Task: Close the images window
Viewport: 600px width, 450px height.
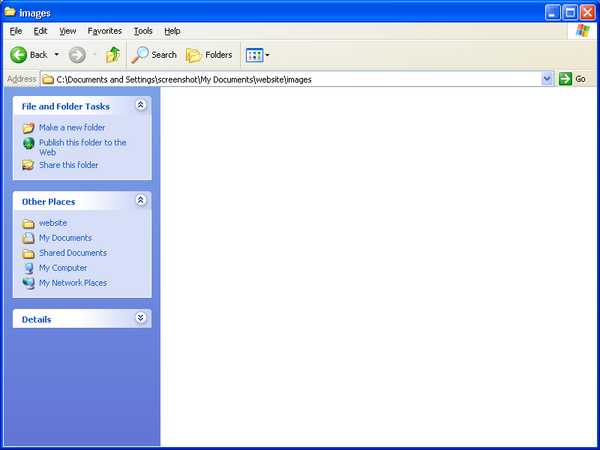Action: (587, 12)
